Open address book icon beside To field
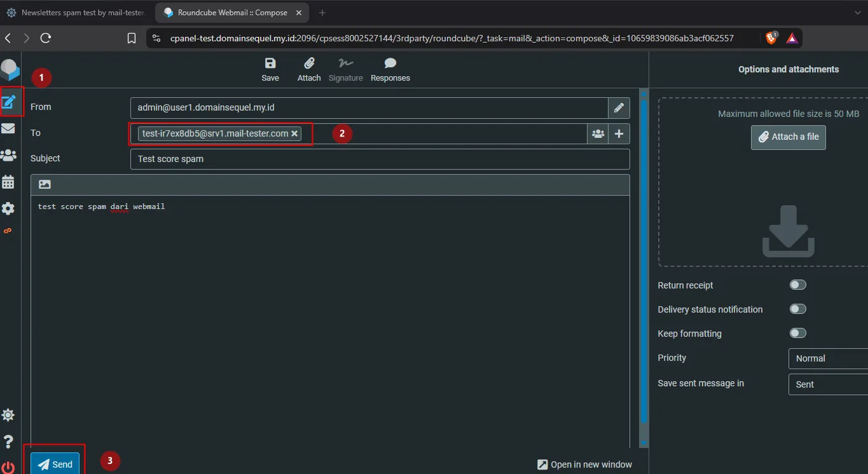The image size is (868, 474). (x=598, y=134)
